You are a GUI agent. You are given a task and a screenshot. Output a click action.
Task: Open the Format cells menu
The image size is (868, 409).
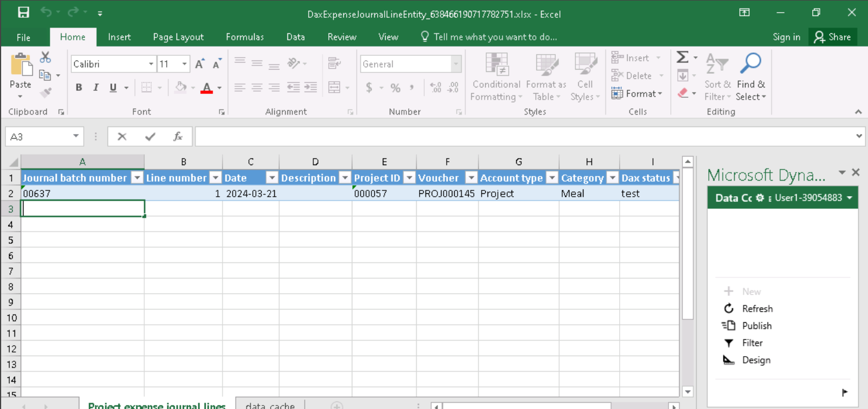pyautogui.click(x=637, y=93)
